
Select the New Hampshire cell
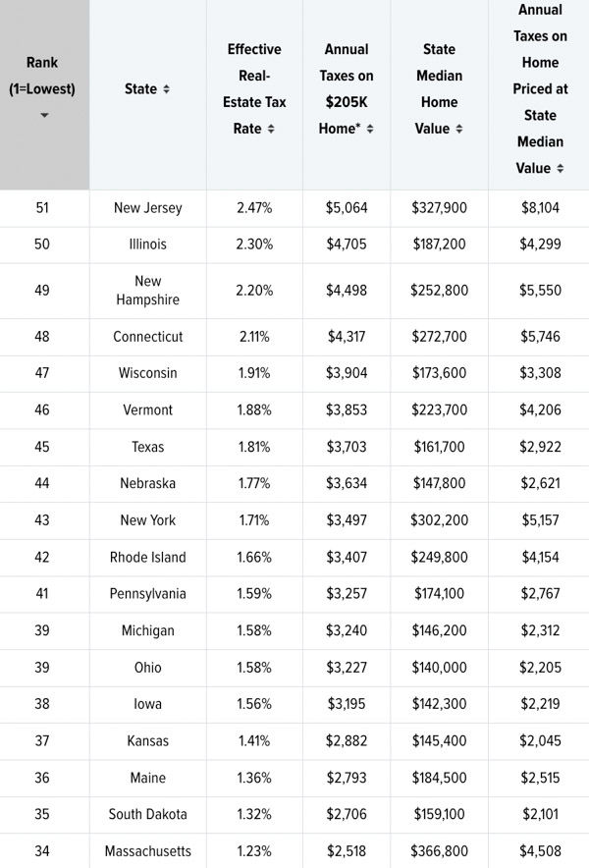(x=147, y=290)
